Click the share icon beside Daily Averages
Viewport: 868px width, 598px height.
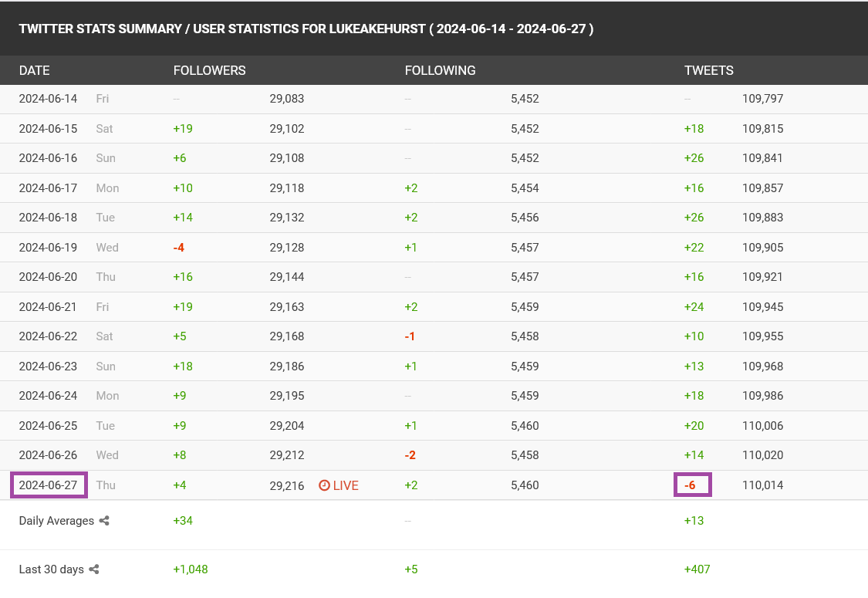[x=104, y=521]
